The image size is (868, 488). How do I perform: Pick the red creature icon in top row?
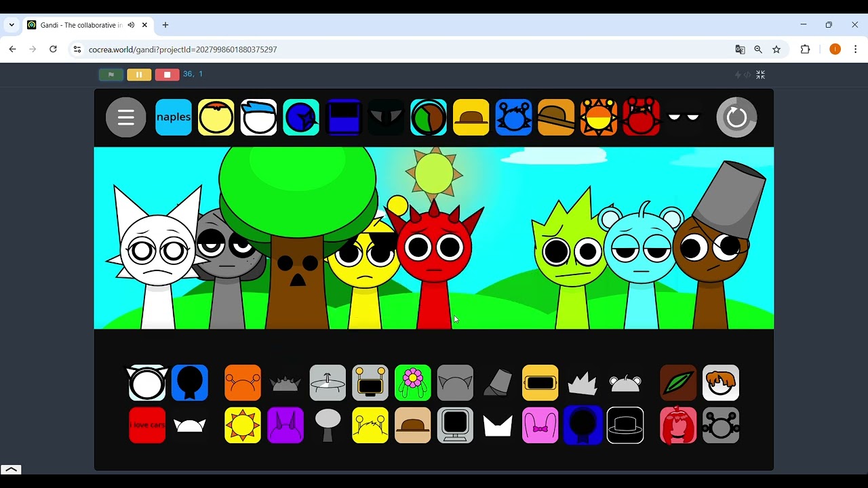coord(641,117)
